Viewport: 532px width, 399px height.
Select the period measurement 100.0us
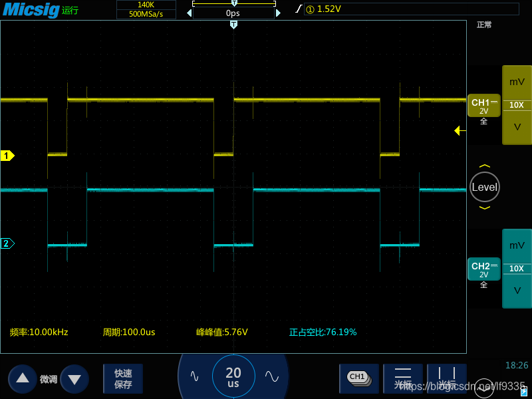point(129,332)
